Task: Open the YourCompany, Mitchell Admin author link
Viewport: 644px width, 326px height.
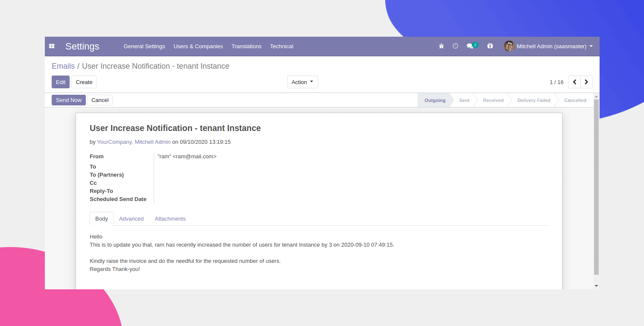Action: coord(134,142)
